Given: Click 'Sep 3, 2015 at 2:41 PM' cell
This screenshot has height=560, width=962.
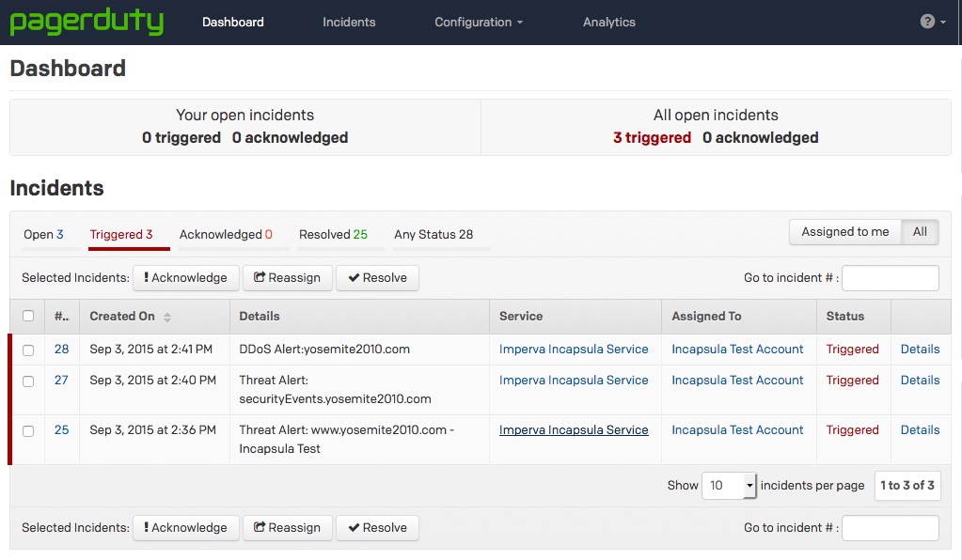Looking at the screenshot, I should (150, 350).
